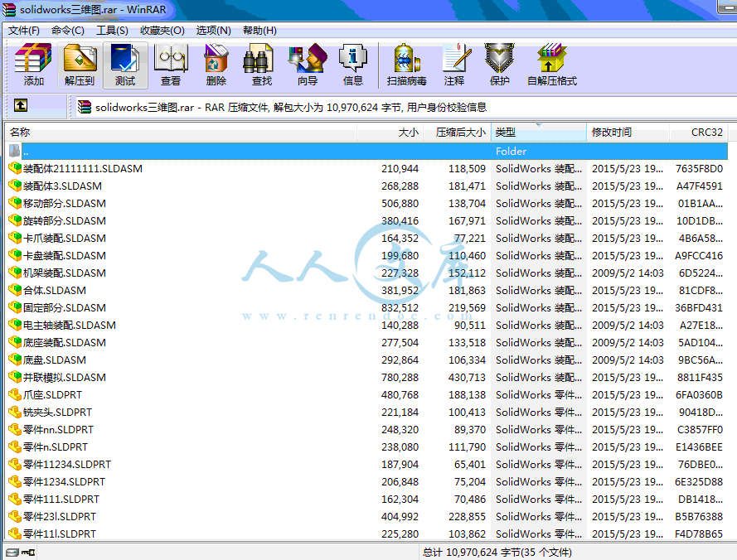Click CRC32 value 7635F8D0
Screen dimensions: 737x560
[699, 169]
